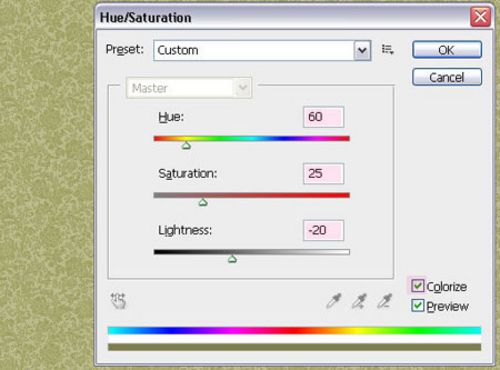Viewport: 500px width, 370px height.
Task: Select the Eyedropper tool
Action: 334,301
